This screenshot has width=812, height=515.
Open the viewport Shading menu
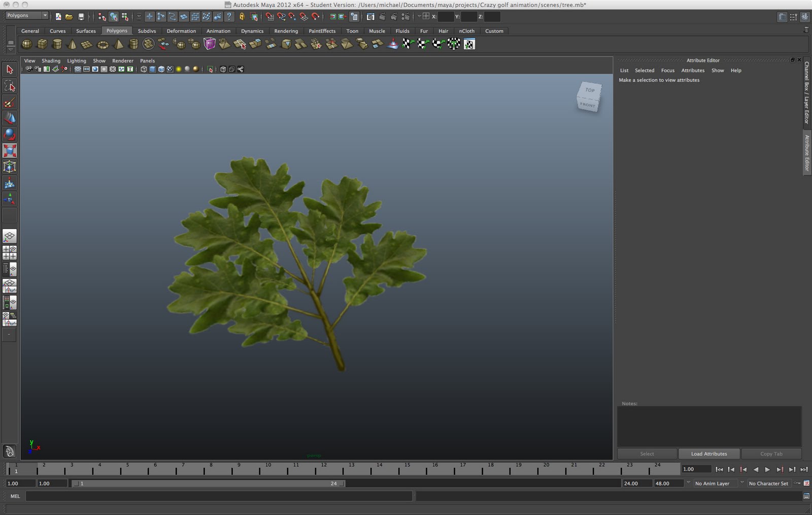pyautogui.click(x=51, y=60)
